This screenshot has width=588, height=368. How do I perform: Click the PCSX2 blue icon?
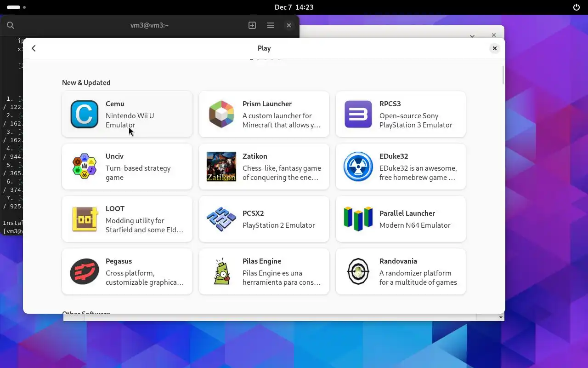tap(221, 219)
